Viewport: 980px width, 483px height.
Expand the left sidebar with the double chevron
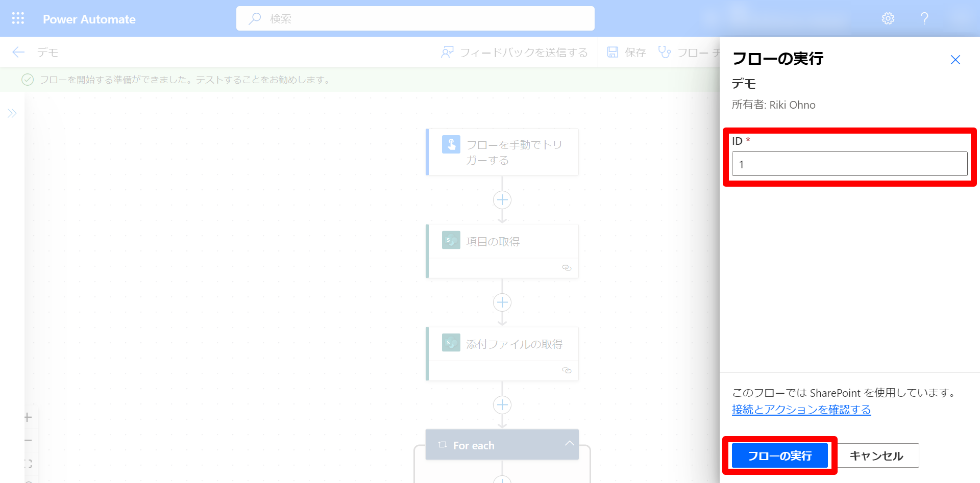pyautogui.click(x=12, y=113)
